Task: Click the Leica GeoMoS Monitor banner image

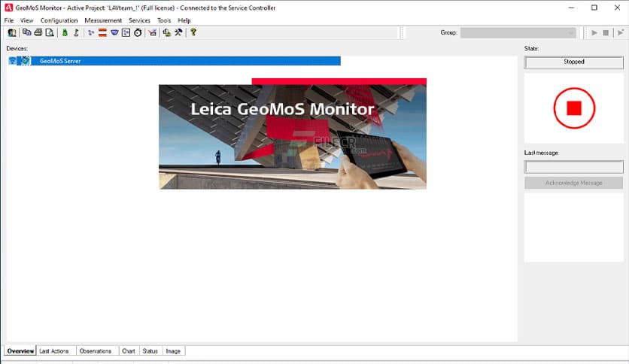Action: [293, 134]
